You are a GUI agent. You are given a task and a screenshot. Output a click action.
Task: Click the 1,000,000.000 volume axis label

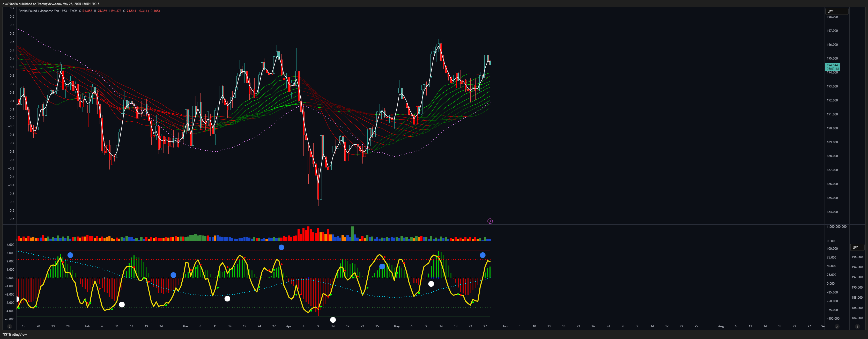click(836, 226)
